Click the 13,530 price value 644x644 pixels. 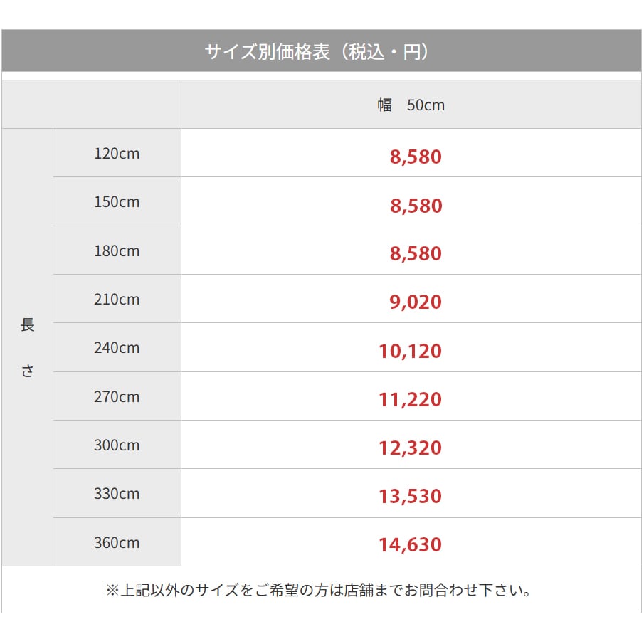tap(410, 497)
